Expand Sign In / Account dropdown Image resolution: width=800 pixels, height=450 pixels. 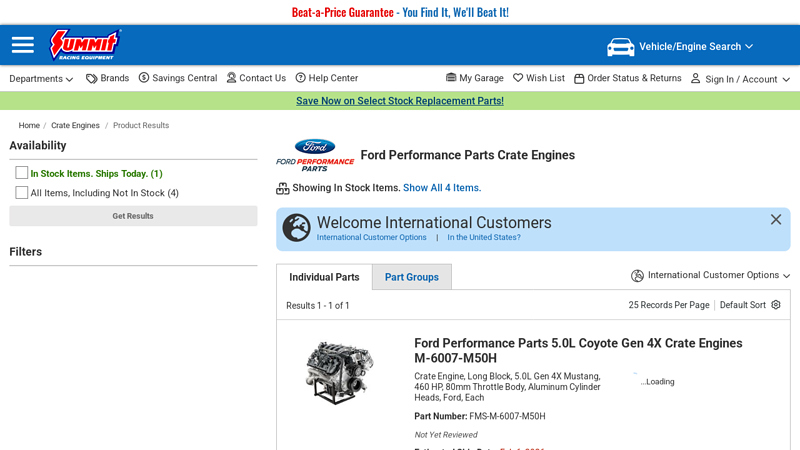point(747,79)
